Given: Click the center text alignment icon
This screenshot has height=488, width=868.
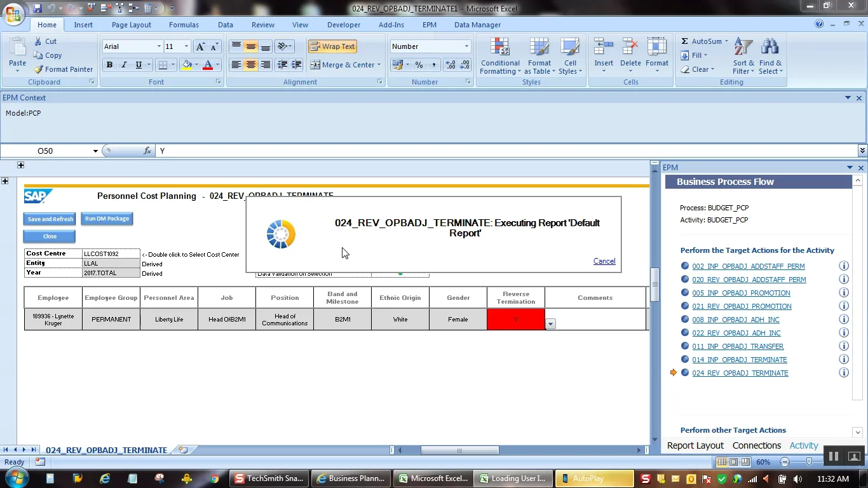Looking at the screenshot, I should point(251,65).
